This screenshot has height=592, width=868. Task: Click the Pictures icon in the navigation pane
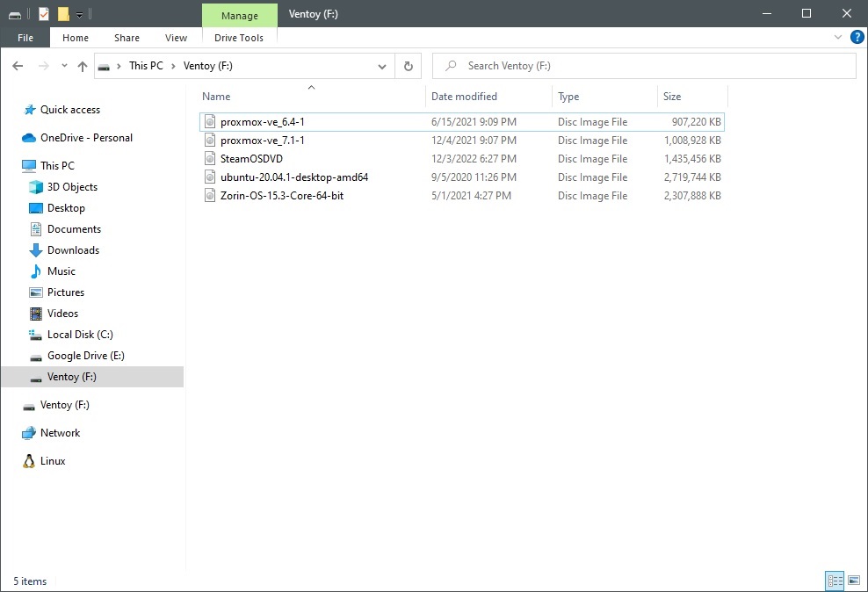click(x=36, y=292)
